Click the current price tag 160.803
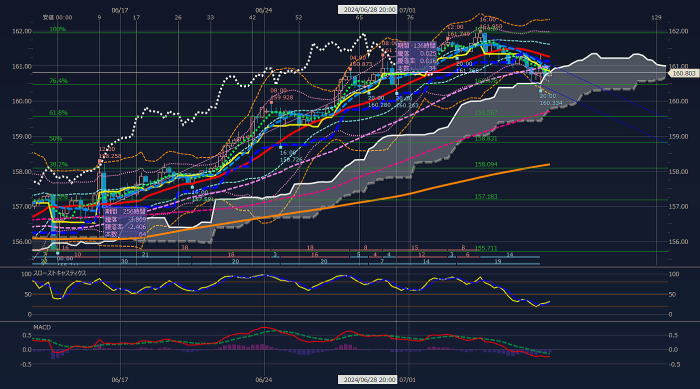The image size is (700, 389). pyautogui.click(x=683, y=73)
